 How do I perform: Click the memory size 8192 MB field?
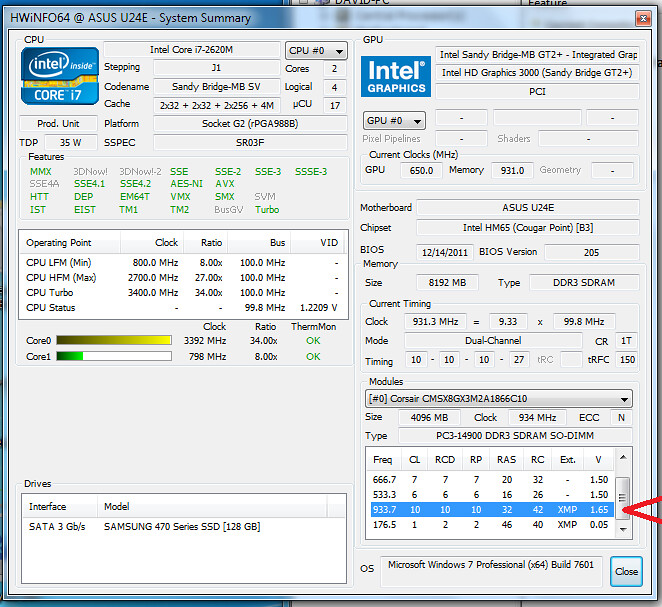pos(448,282)
